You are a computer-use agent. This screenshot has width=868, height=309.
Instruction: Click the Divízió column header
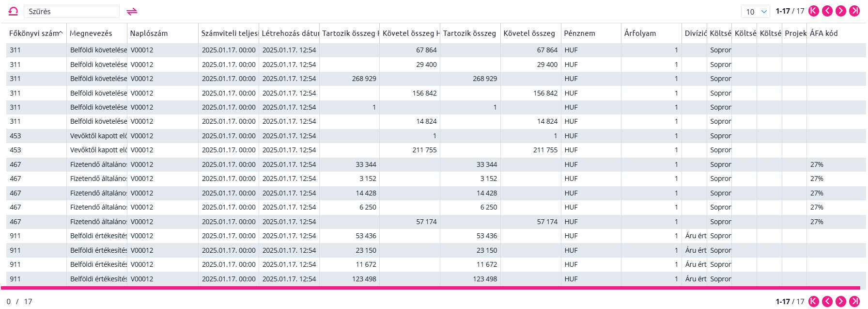[695, 33]
